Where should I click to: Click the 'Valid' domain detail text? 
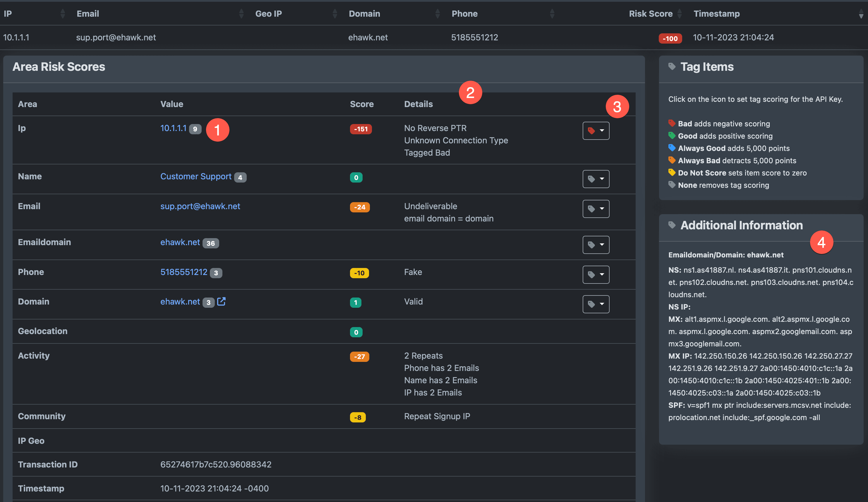pos(413,302)
